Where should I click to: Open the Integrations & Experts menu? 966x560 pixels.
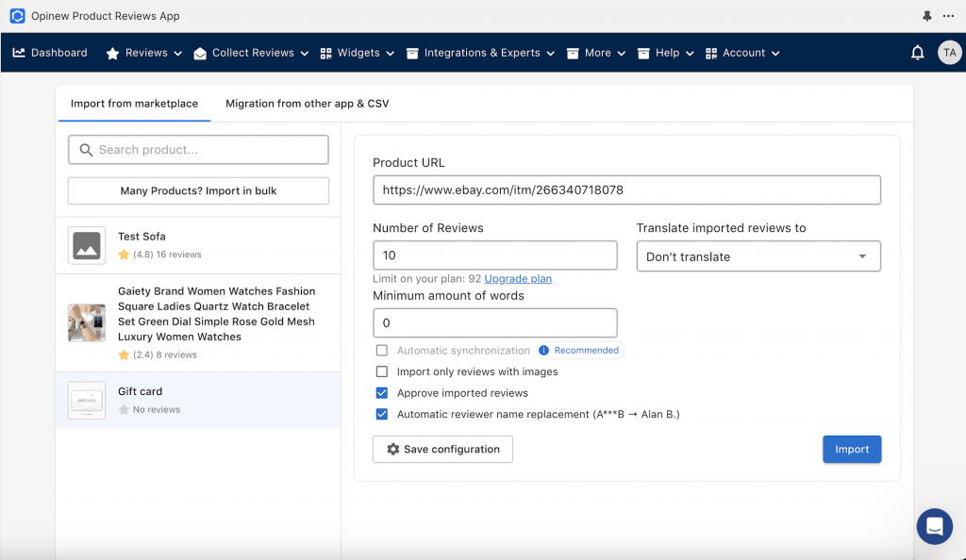(480, 53)
